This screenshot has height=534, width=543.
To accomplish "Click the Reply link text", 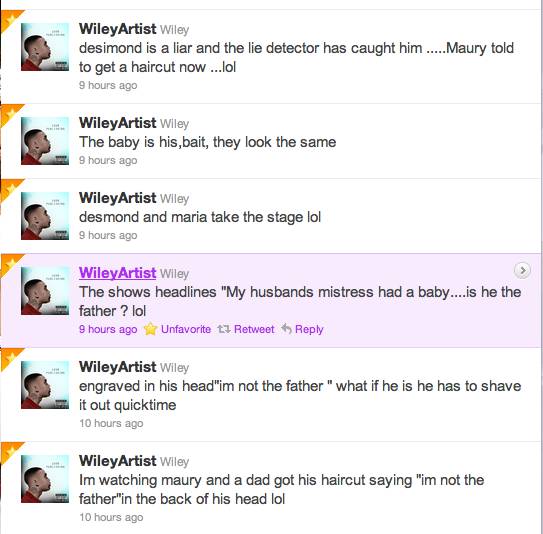I will point(309,329).
